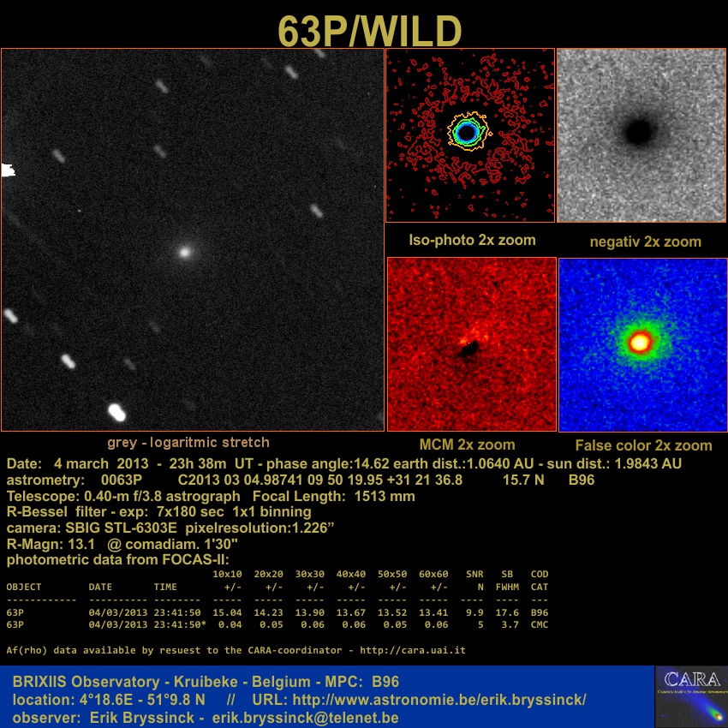Select the 'Iso-photo 2x zoom' label
Image resolution: width=728 pixels, height=728 pixels.
tap(472, 240)
